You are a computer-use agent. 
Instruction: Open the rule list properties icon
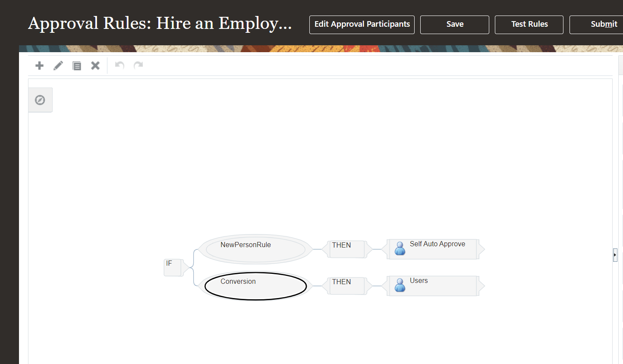click(77, 66)
